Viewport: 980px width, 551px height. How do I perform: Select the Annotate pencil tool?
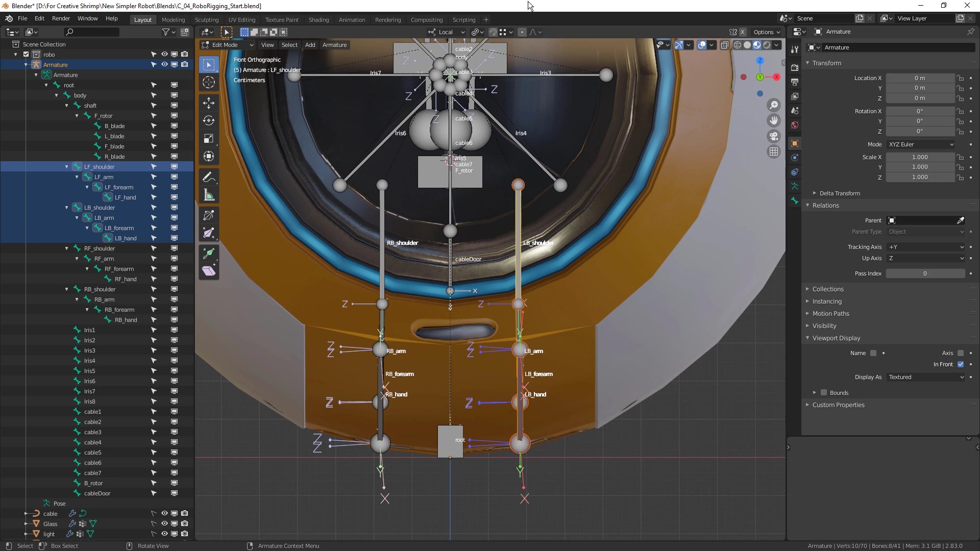tap(208, 177)
